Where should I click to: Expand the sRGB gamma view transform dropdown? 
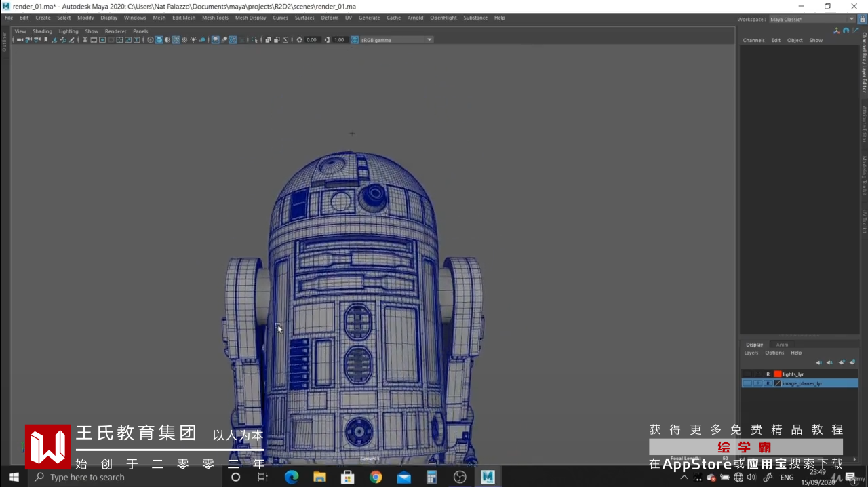[429, 40]
